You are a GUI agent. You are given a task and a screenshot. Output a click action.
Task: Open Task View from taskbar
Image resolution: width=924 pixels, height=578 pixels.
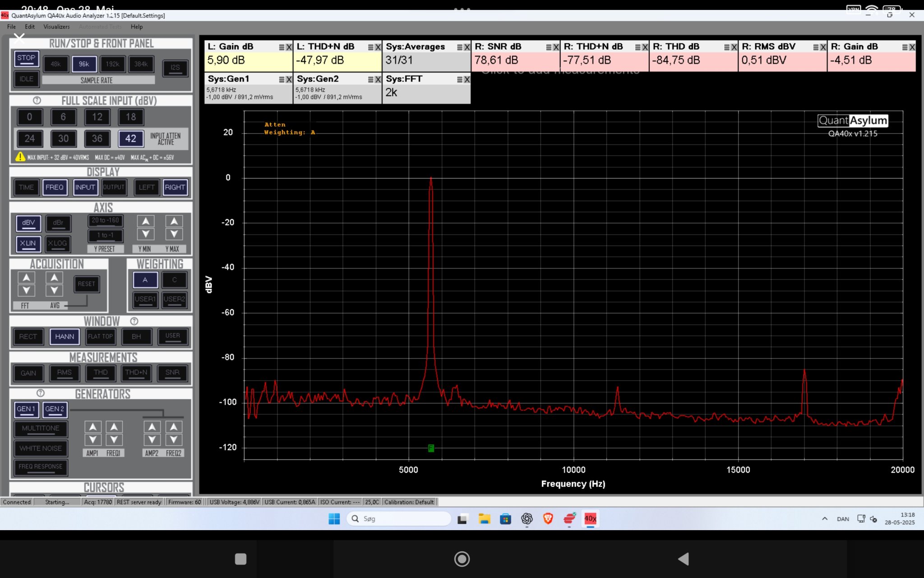coord(462,519)
